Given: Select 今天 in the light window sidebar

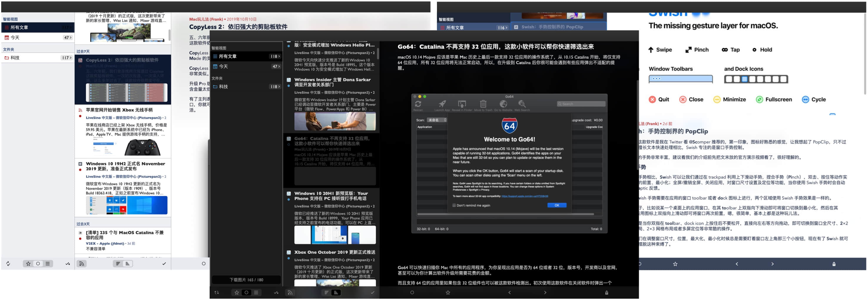Looking at the screenshot, I should click(x=37, y=37).
